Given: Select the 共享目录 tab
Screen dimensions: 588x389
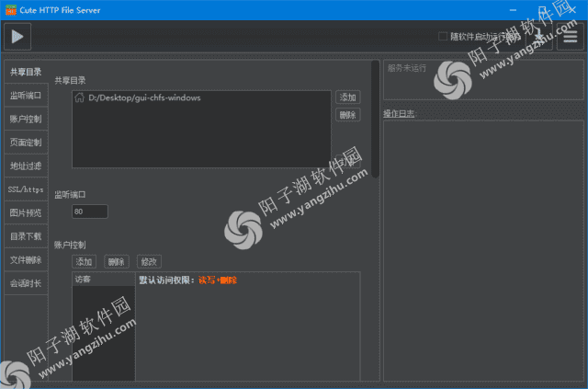Looking at the screenshot, I should (26, 72).
